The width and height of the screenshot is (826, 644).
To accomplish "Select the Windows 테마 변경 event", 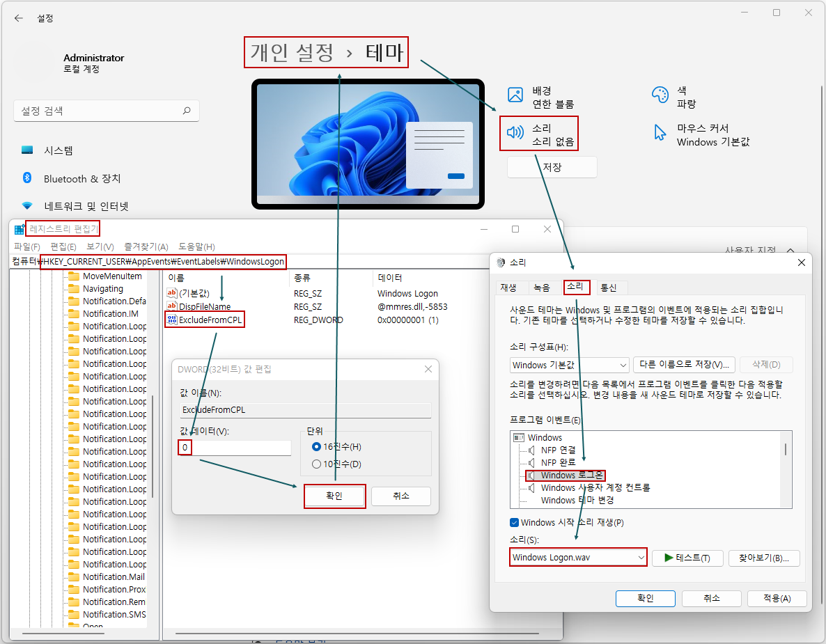I will click(577, 501).
